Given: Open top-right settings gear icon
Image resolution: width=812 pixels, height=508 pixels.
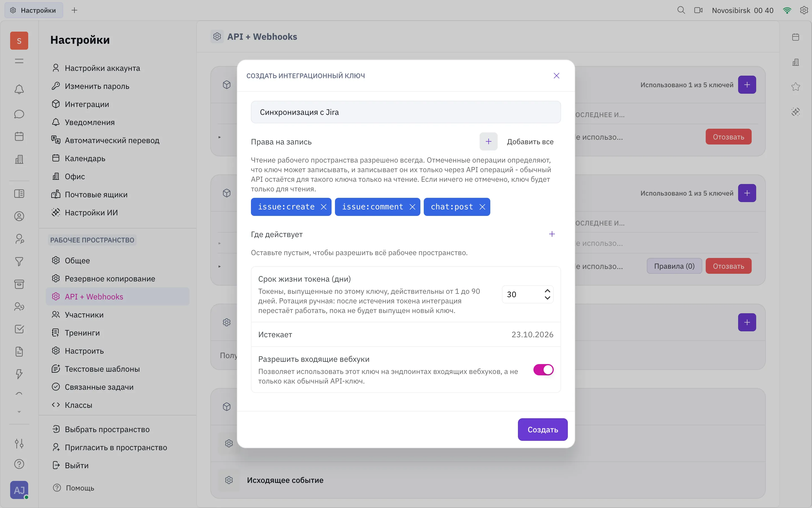Looking at the screenshot, I should [x=804, y=10].
